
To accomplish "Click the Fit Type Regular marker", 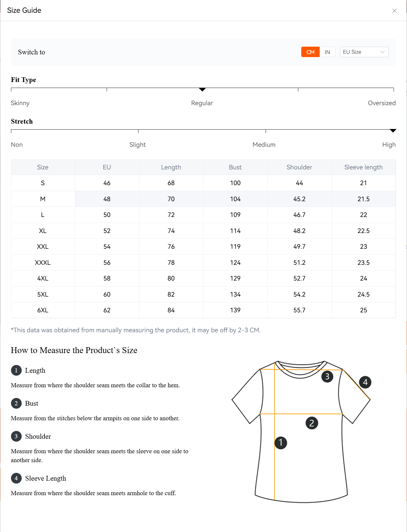I will [x=202, y=89].
